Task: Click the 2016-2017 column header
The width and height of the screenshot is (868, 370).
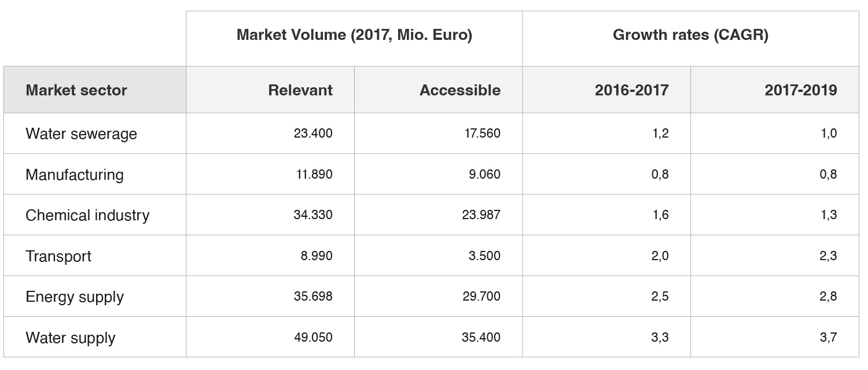Action: tap(631, 90)
